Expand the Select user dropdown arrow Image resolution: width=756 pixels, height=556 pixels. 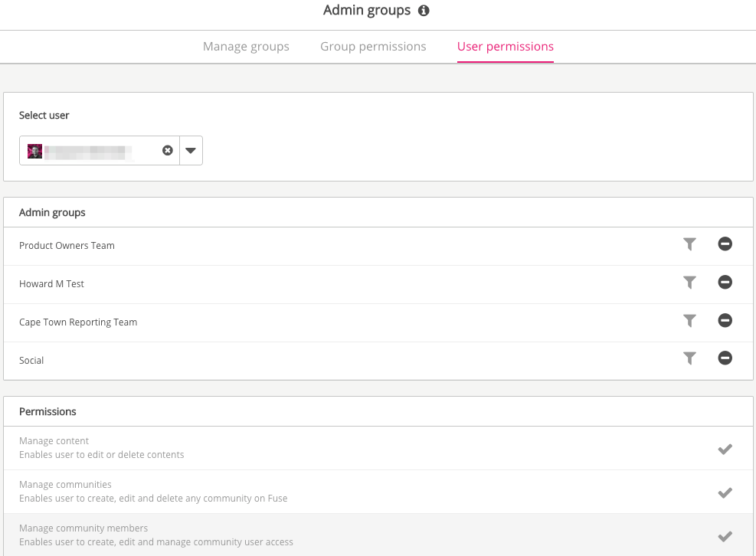[191, 151]
